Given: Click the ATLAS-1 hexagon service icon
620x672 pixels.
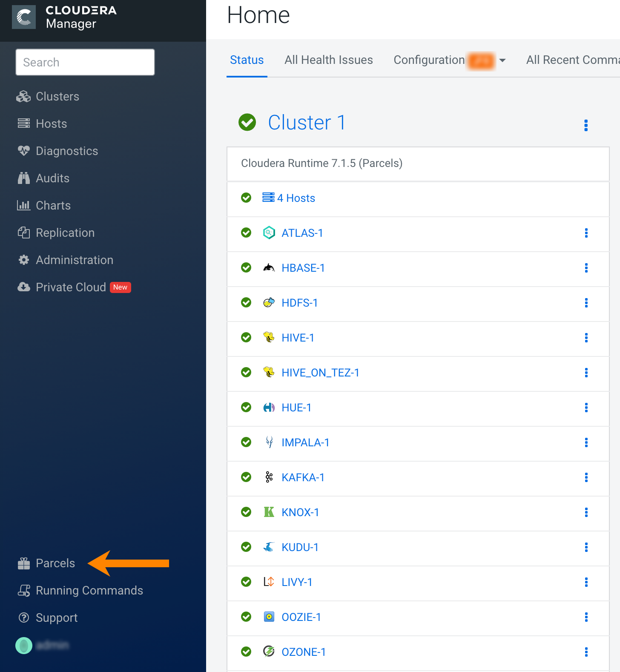Looking at the screenshot, I should 269,233.
